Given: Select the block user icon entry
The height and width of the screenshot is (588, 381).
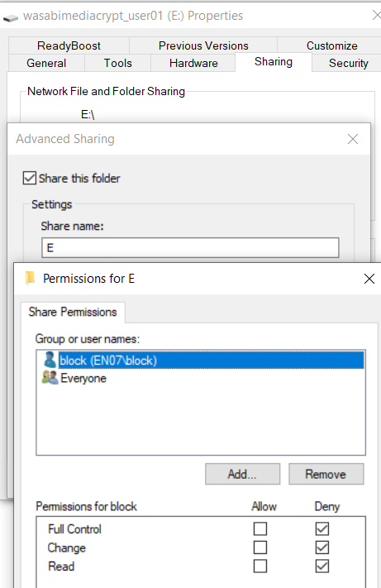Looking at the screenshot, I should (49, 360).
